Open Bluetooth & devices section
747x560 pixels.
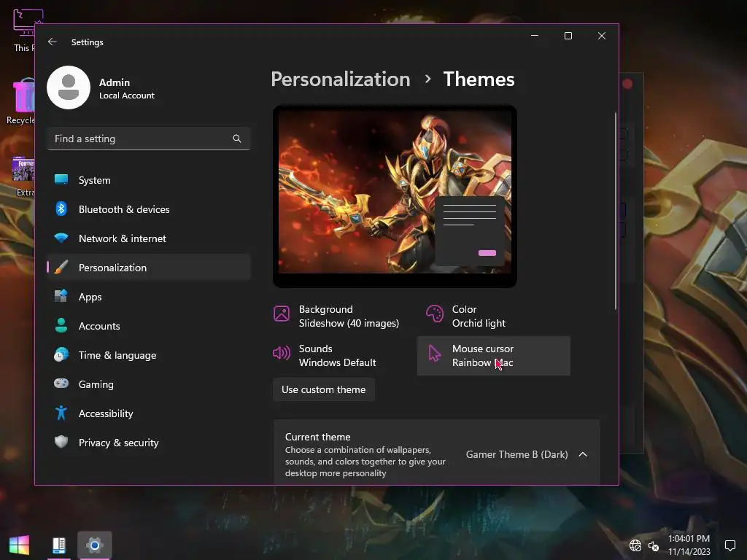[149, 209]
